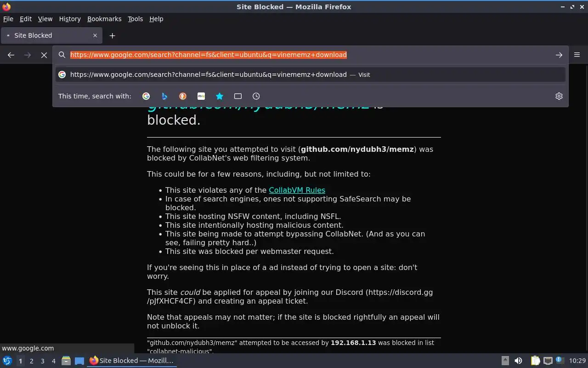The width and height of the screenshot is (588, 368).
Task: Click the update notifier tray icon
Action: point(560,360)
